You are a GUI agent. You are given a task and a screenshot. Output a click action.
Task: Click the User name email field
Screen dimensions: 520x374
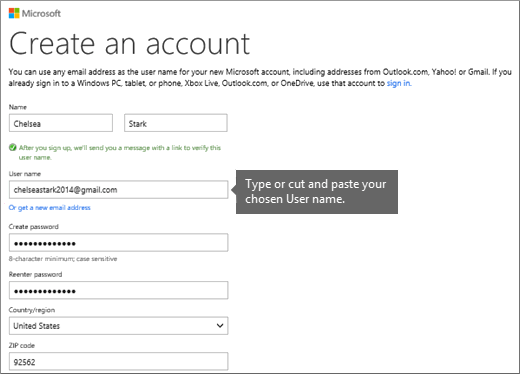click(x=118, y=190)
